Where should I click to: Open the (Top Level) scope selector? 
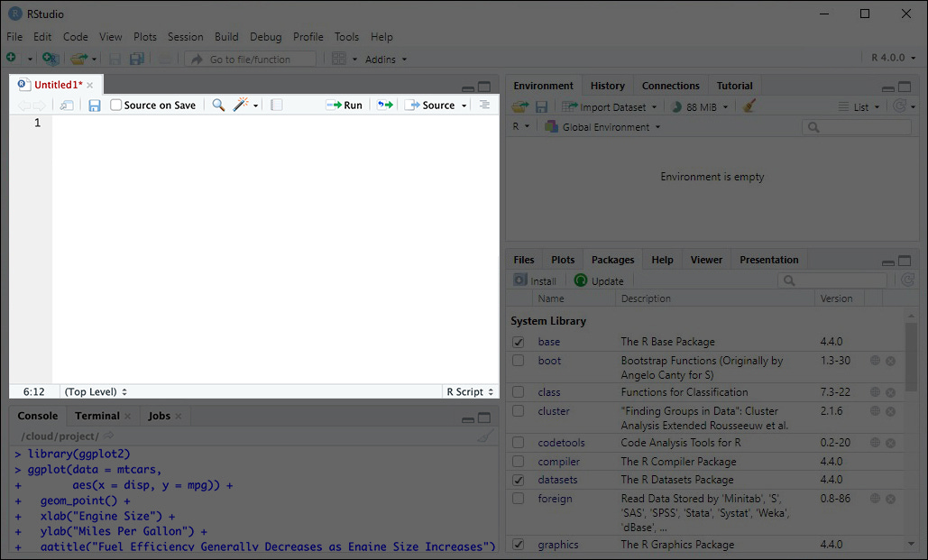(96, 392)
